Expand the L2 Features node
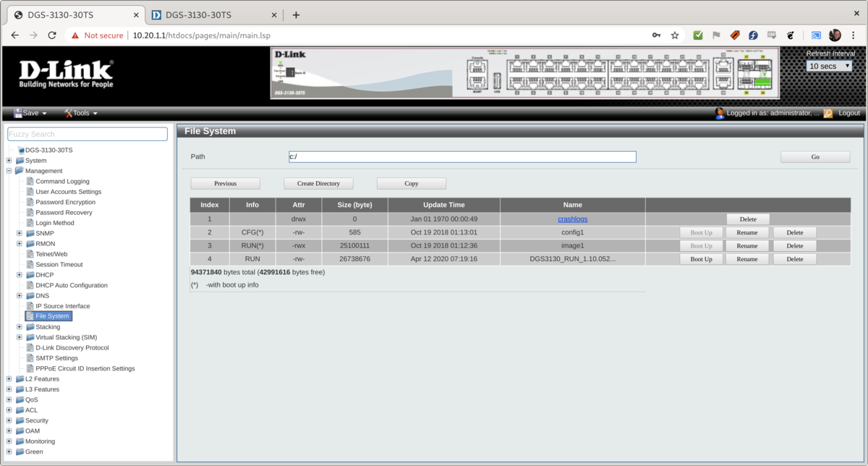868x466 pixels. coord(9,379)
